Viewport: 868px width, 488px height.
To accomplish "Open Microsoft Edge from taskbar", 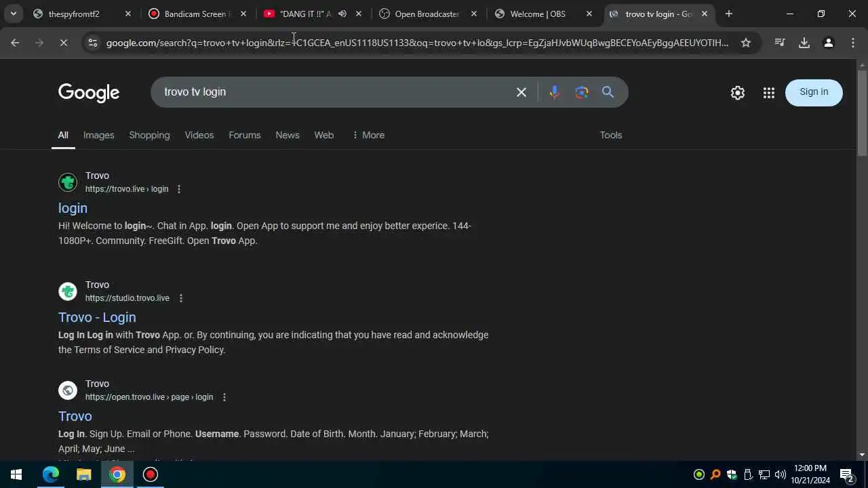I will point(51,474).
